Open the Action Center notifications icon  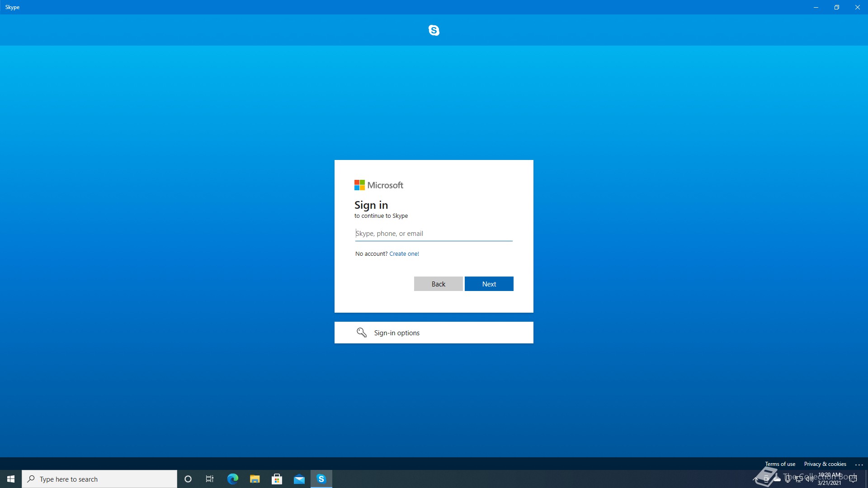tap(853, 479)
